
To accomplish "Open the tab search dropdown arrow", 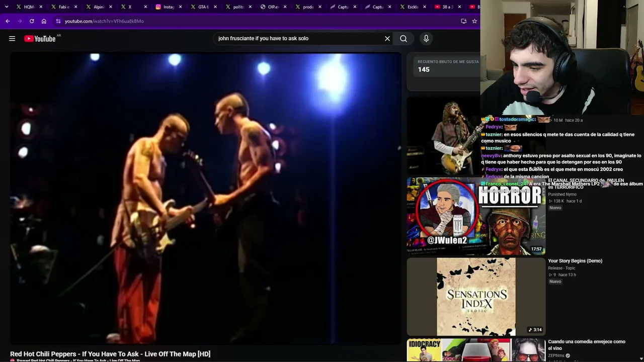I will tap(7, 7).
